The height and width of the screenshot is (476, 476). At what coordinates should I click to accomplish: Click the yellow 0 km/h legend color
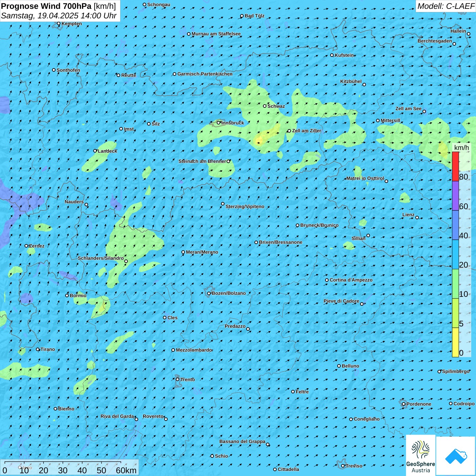pyautogui.click(x=455, y=342)
